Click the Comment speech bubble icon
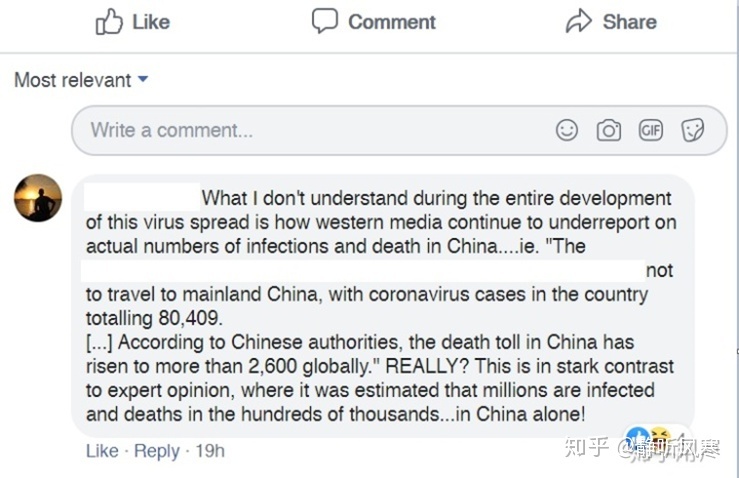Screen dimensions: 739x478 point(325,21)
